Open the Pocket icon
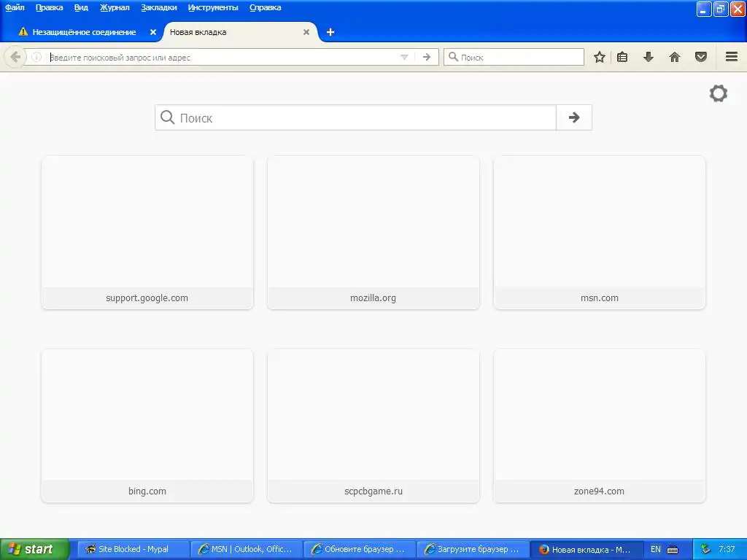Screen dimensions: 747x560 point(701,57)
